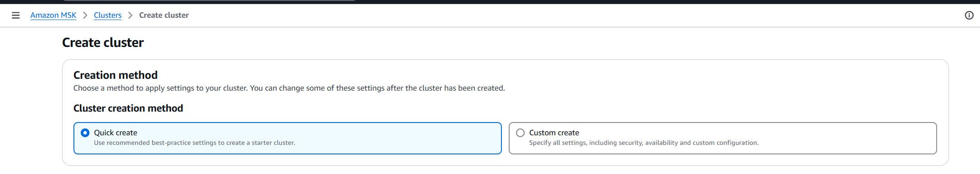This screenshot has height=174, width=980.
Task: Click the Creation method section heading
Action: (115, 75)
